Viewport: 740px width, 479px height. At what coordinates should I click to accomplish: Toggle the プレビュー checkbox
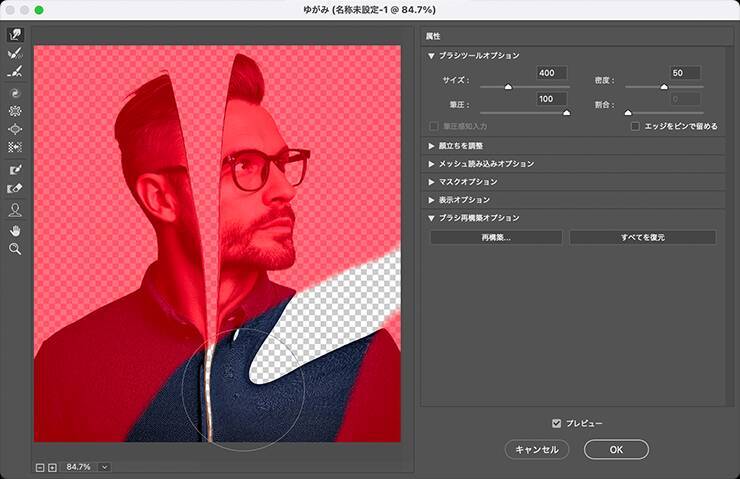coord(558,423)
